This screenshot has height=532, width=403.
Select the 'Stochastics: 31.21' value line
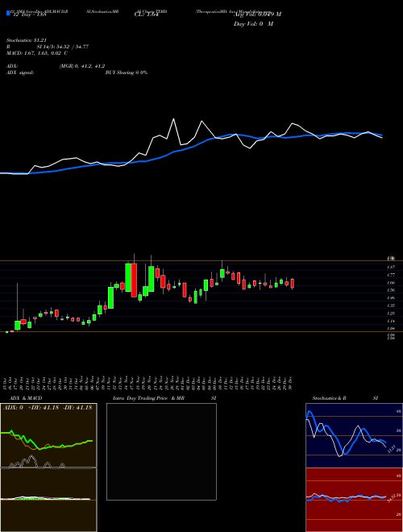pos(26,40)
